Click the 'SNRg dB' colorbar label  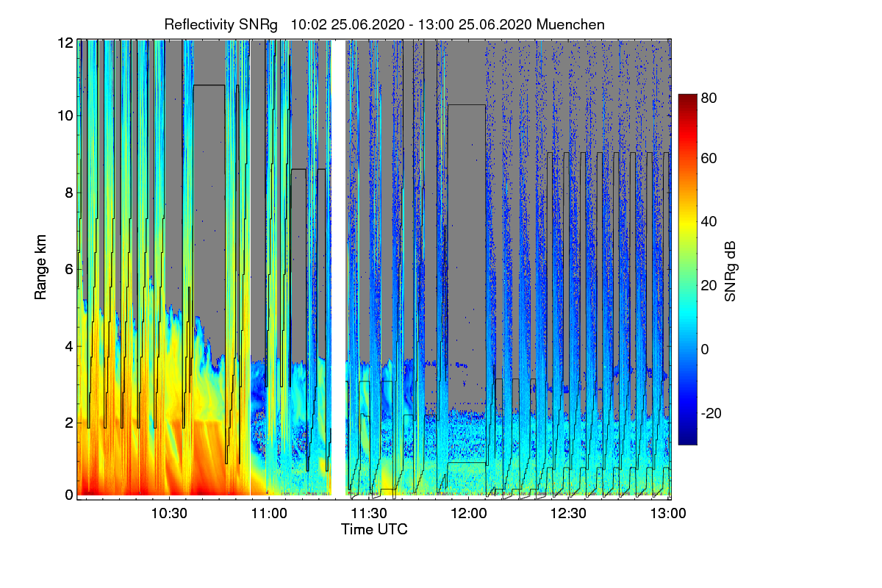[x=730, y=270]
